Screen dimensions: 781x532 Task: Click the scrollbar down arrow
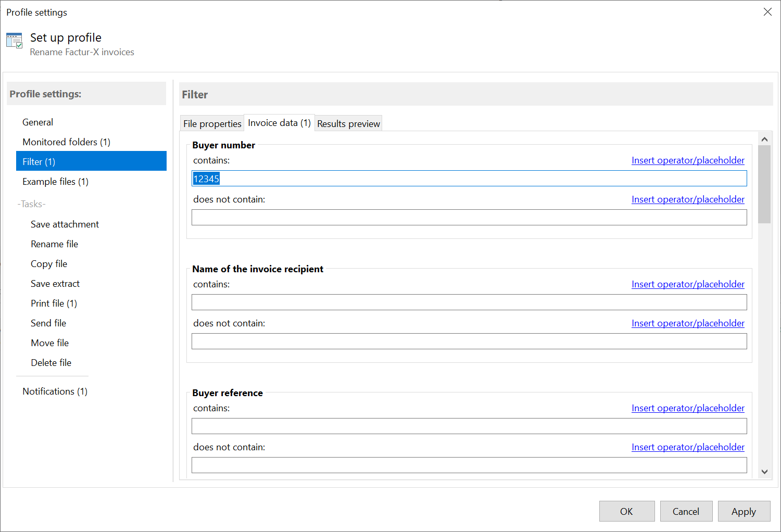764,472
